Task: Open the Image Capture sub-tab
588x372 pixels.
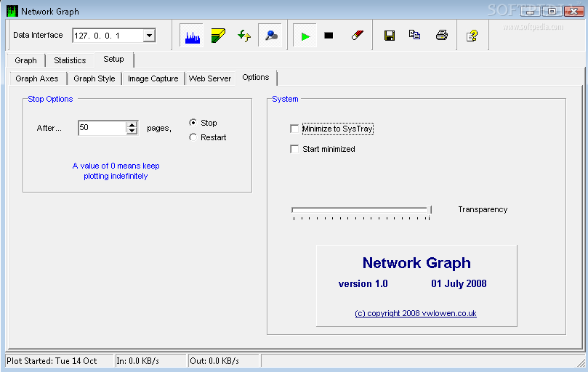Action: click(x=153, y=78)
